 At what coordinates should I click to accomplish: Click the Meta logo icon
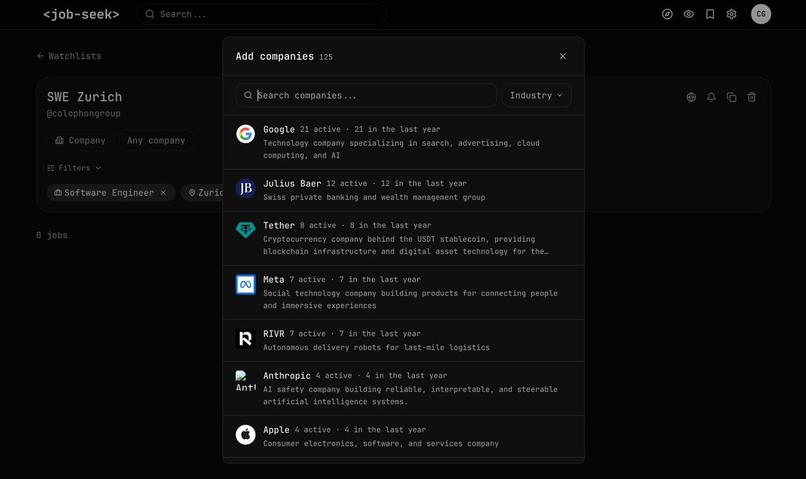point(245,284)
